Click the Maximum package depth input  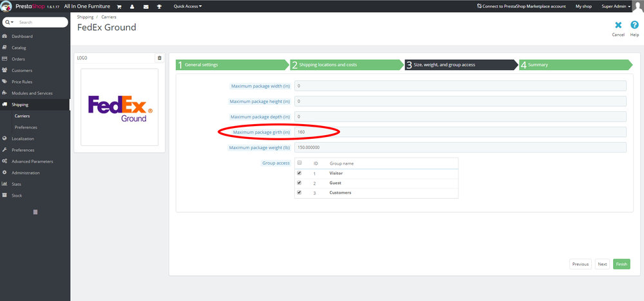(x=460, y=116)
